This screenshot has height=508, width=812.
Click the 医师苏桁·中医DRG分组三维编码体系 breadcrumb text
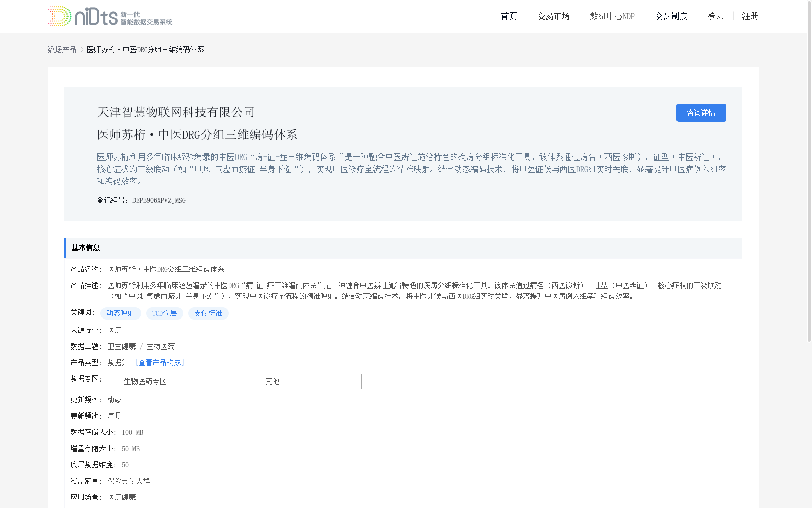tap(145, 49)
